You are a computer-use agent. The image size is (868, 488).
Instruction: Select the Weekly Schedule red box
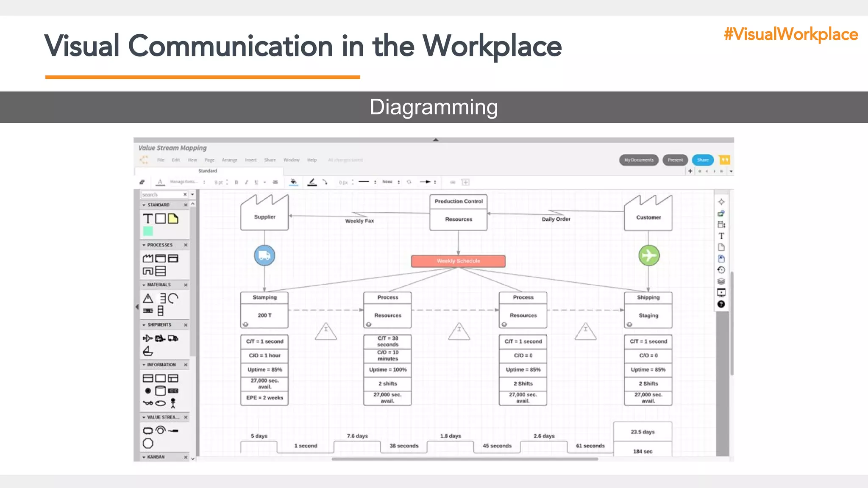[458, 261]
